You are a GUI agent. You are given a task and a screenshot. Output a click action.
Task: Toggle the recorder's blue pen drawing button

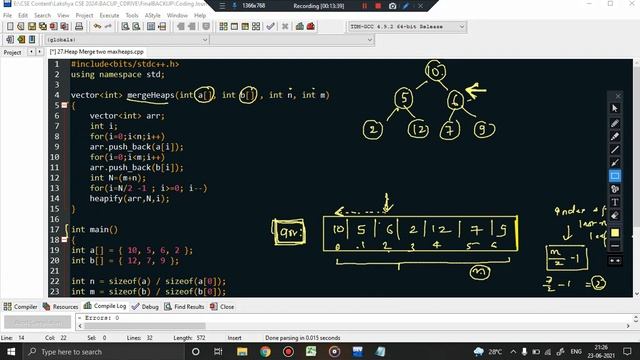(x=406, y=6)
